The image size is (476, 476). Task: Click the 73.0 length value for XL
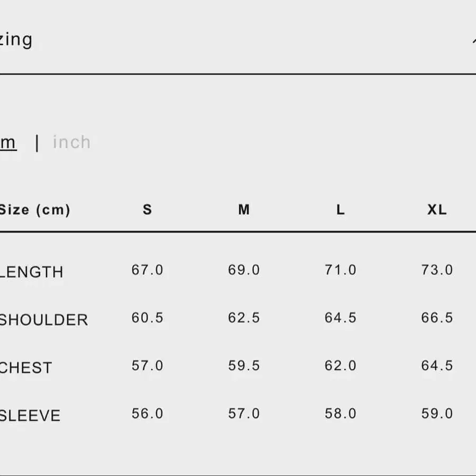tap(437, 270)
